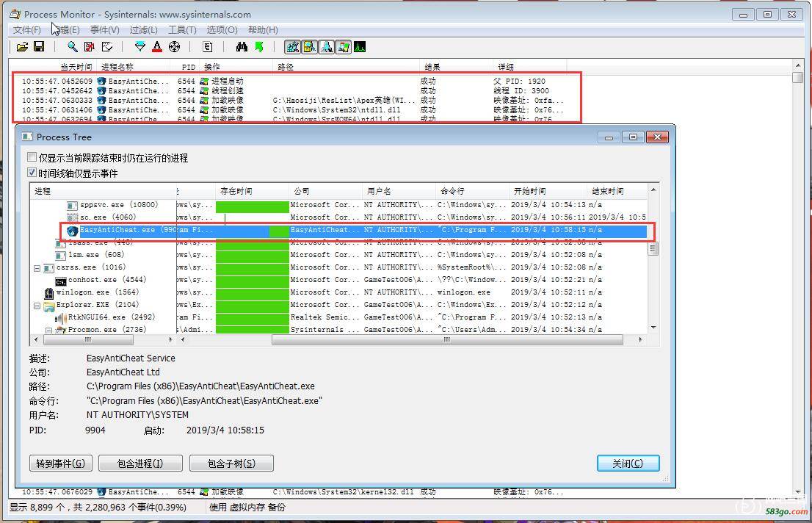Viewport: 812px width, 523px height.
Task: Click the process tree scroll down arrow
Action: 653,328
